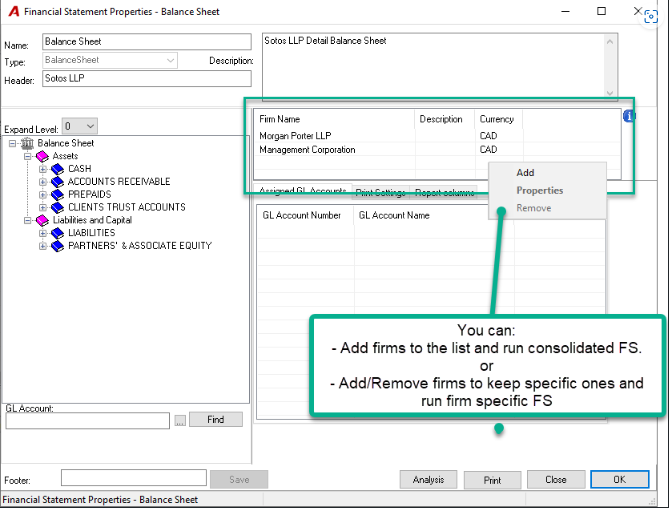Image resolution: width=669 pixels, height=508 pixels.
Task: Click the PARTNERS' & ASSOCIATE EQUITY book icon
Action: point(57,246)
